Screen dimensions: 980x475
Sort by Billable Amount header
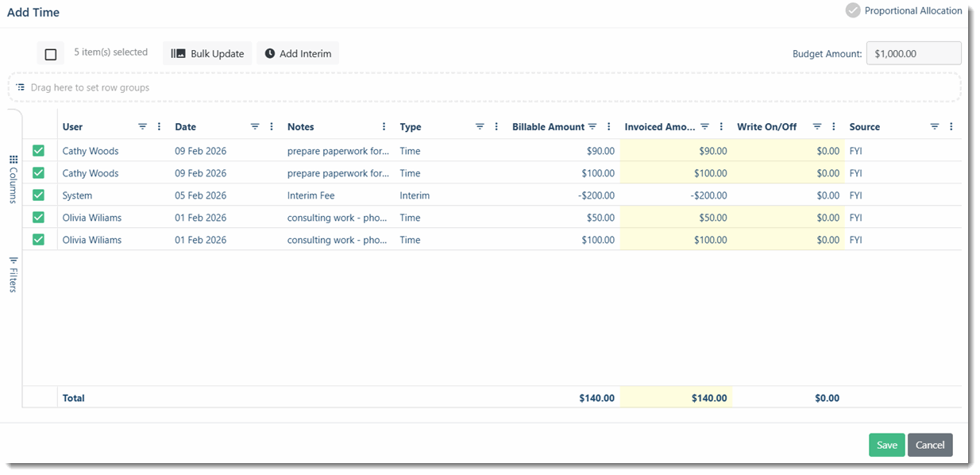click(x=548, y=127)
